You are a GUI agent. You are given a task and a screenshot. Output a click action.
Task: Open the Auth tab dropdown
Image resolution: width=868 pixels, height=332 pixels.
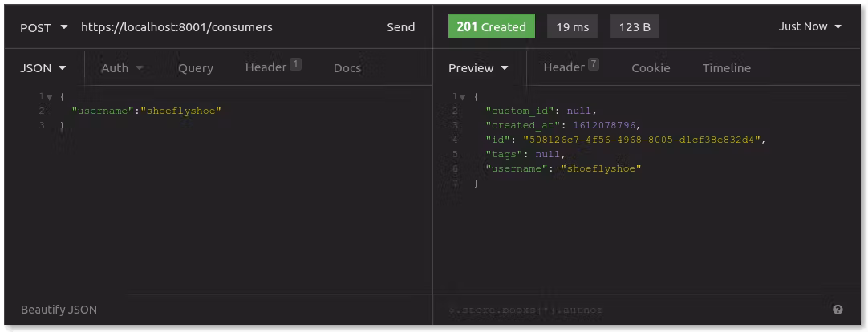(122, 68)
